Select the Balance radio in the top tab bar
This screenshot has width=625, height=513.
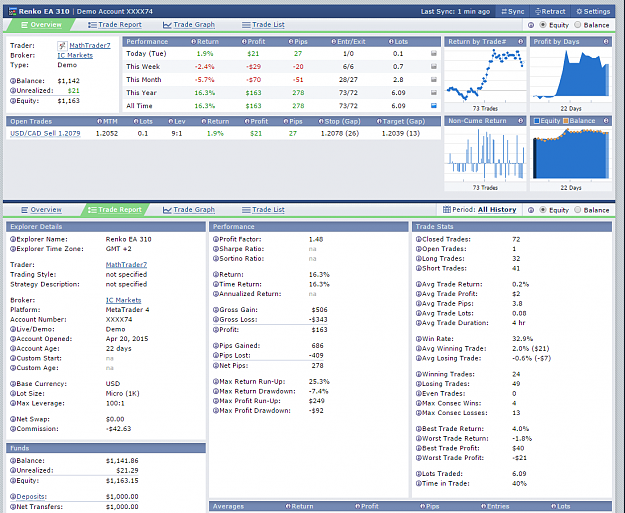tap(578, 25)
